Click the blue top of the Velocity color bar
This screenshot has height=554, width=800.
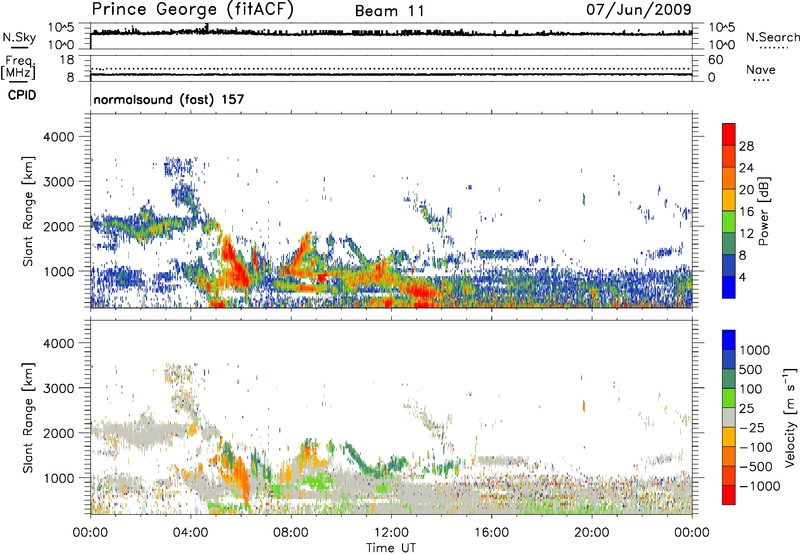pos(729,340)
